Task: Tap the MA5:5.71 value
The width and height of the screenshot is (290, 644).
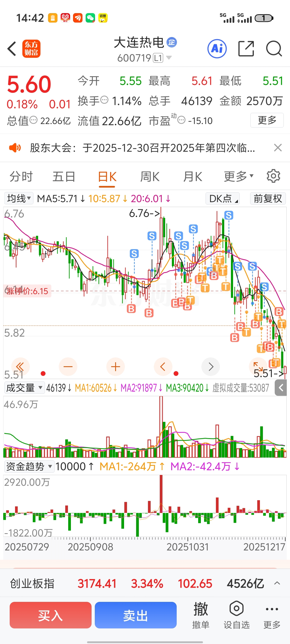Action: click(x=61, y=199)
